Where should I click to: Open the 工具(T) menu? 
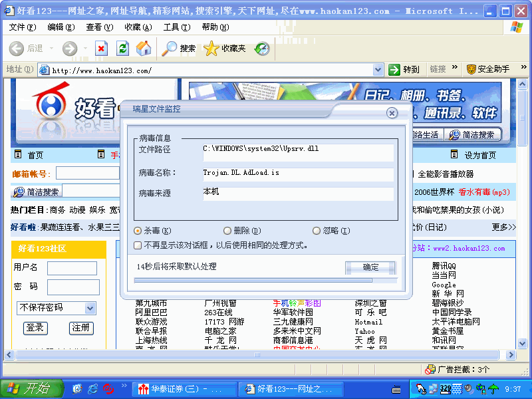[177, 27]
